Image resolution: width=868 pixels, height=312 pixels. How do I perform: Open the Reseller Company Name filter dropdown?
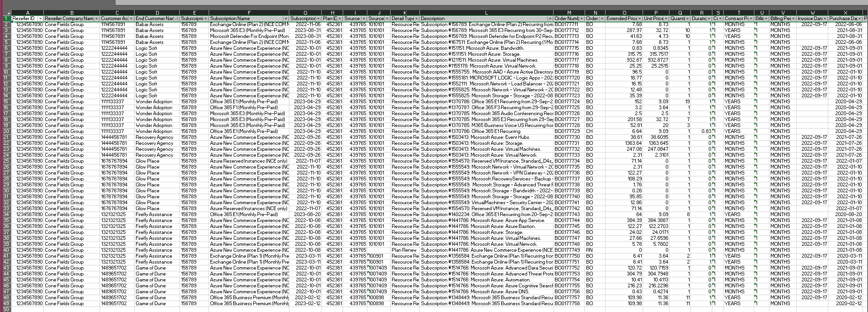click(96, 18)
